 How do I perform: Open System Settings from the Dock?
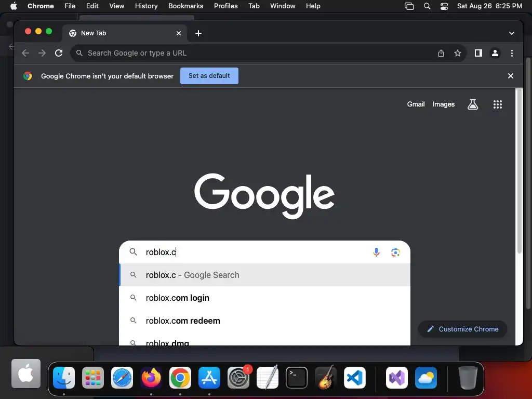[238, 378]
